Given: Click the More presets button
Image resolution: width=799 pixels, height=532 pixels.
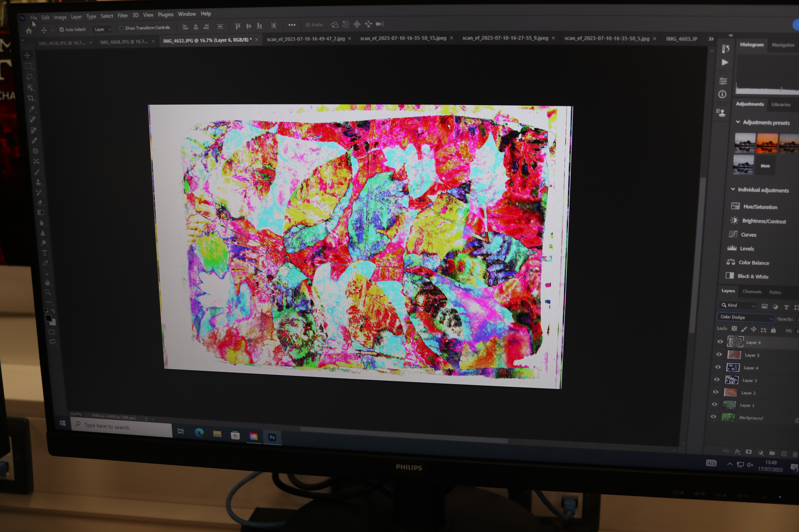Looking at the screenshot, I should pyautogui.click(x=765, y=166).
